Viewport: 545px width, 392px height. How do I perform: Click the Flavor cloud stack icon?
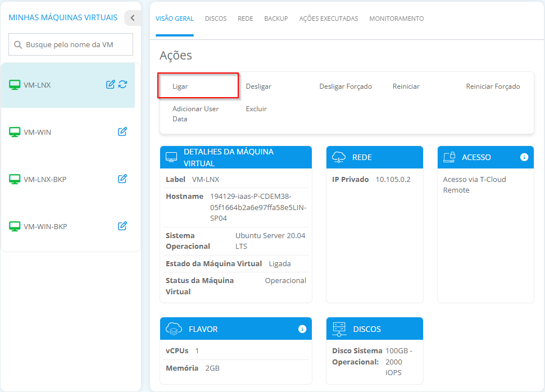(174, 329)
